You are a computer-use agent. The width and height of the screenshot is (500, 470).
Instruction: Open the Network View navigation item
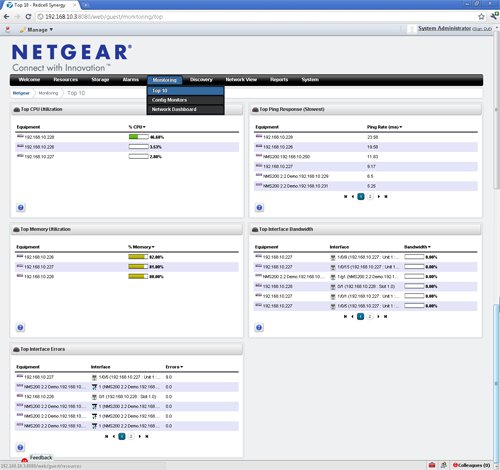click(241, 80)
